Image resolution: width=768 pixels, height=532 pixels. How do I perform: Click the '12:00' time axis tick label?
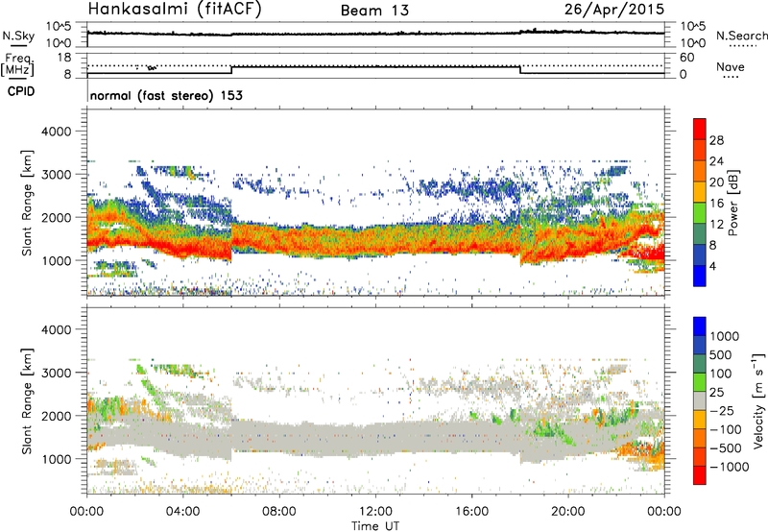[375, 512]
